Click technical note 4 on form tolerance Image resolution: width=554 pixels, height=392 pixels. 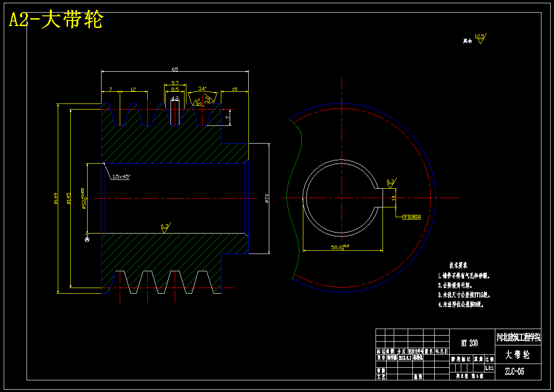coord(461,304)
